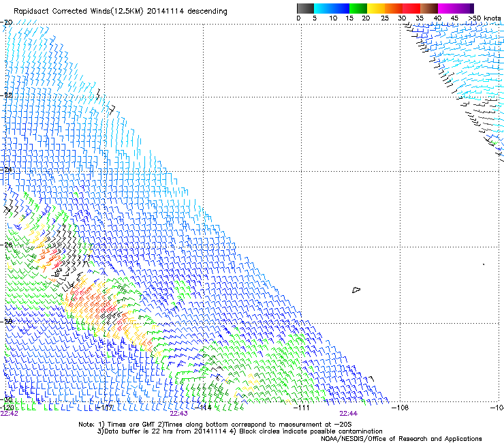
Task: Click the 'descending' word in the title
Action: click(x=207, y=12)
